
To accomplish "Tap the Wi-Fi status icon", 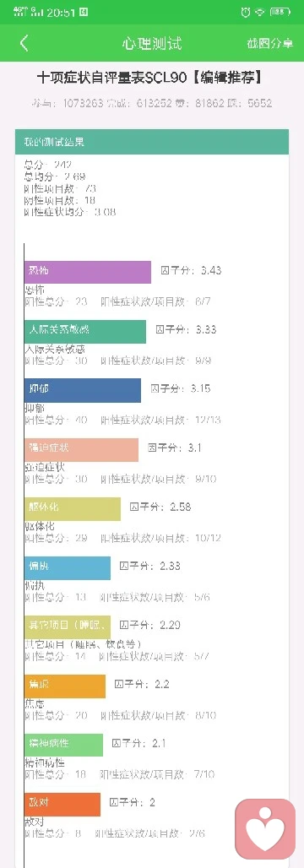I will coord(260,12).
